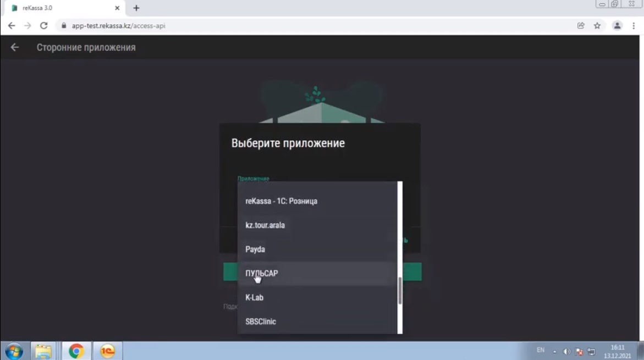Click the dropdown list scrollbar thumb
The image size is (644, 360).
point(400,290)
